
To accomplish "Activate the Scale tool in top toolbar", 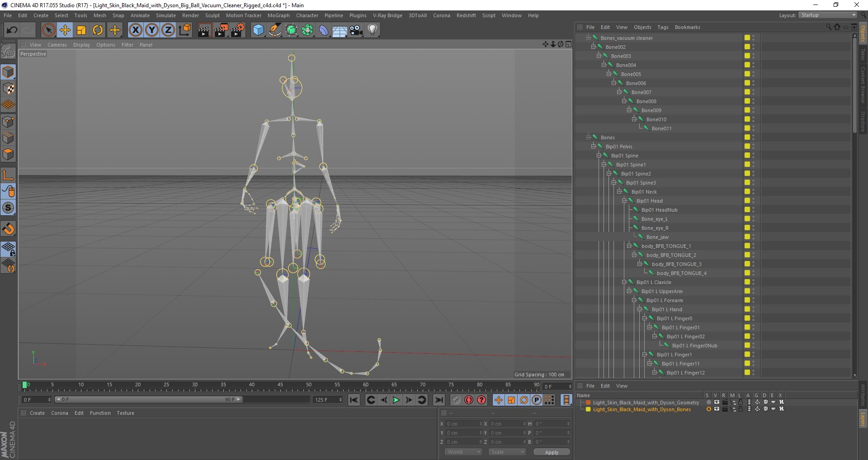I will pos(81,30).
